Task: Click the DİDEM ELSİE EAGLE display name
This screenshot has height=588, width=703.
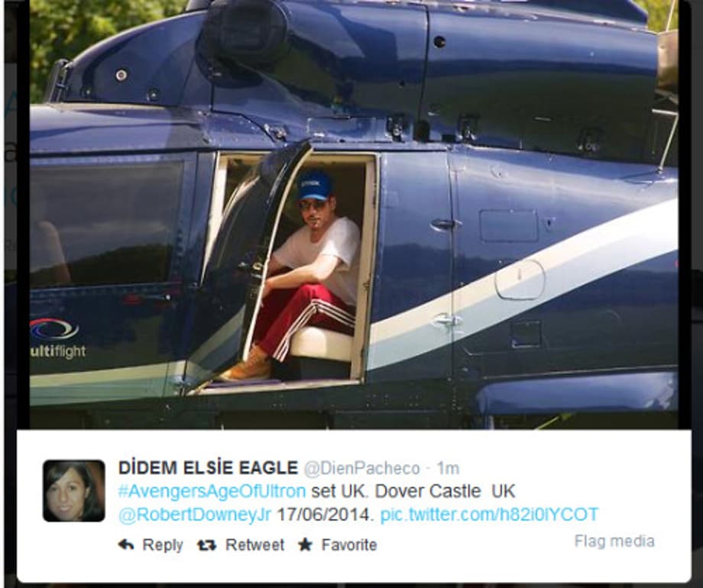Action: click(208, 468)
